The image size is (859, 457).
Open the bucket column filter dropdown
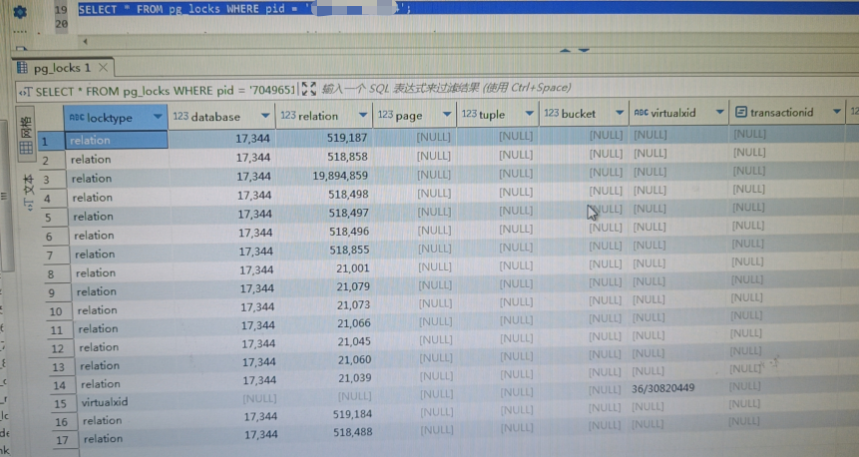pyautogui.click(x=620, y=113)
